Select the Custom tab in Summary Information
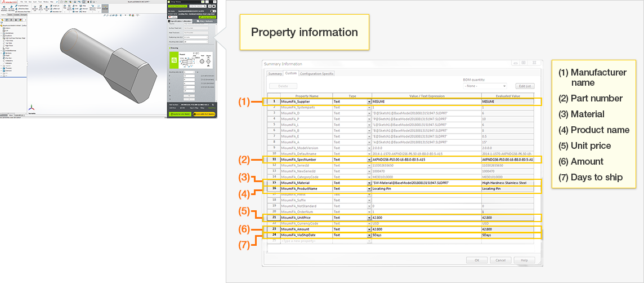Screen dimensions: 644x283 291,74
